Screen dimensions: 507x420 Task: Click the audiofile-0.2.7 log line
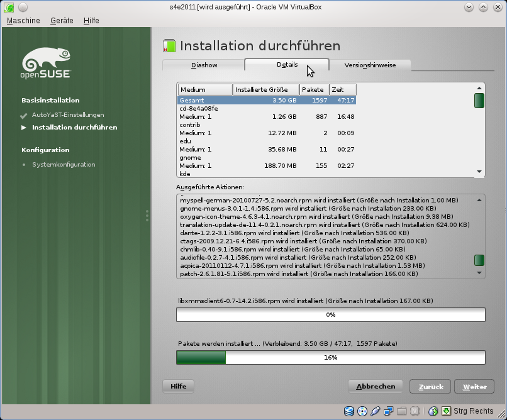point(298,258)
